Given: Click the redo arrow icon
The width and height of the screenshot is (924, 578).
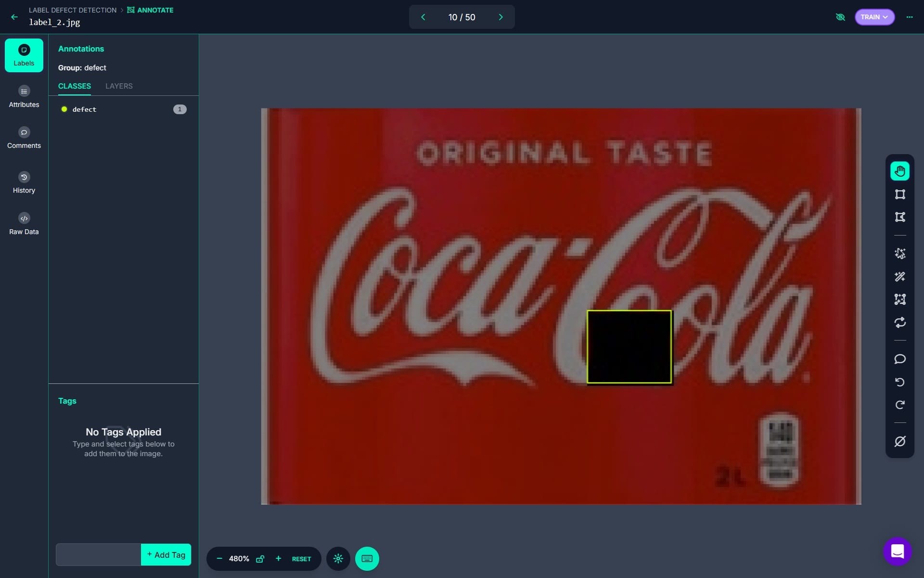Looking at the screenshot, I should pos(900,405).
